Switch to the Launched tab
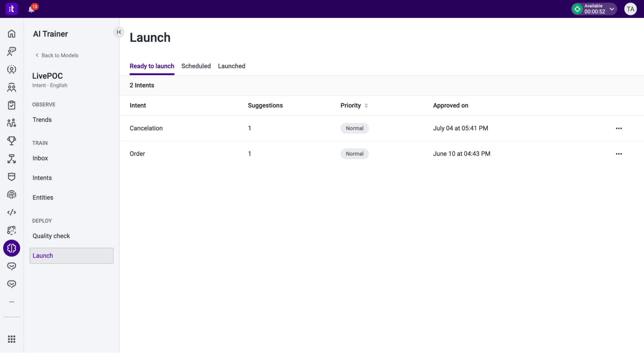The image size is (644, 353). 231,66
